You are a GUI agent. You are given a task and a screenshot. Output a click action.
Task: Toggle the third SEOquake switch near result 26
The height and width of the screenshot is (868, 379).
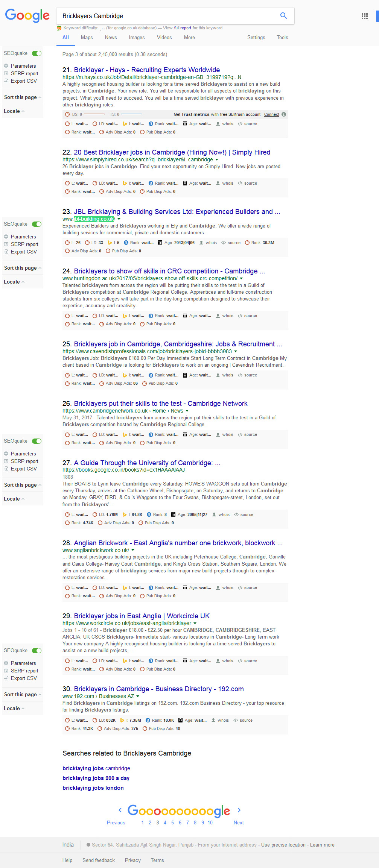(x=37, y=441)
